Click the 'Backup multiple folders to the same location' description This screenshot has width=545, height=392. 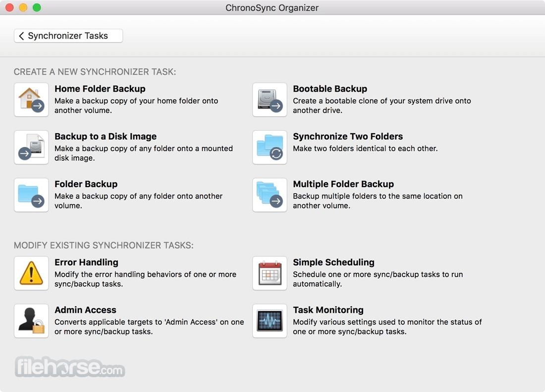[378, 200]
